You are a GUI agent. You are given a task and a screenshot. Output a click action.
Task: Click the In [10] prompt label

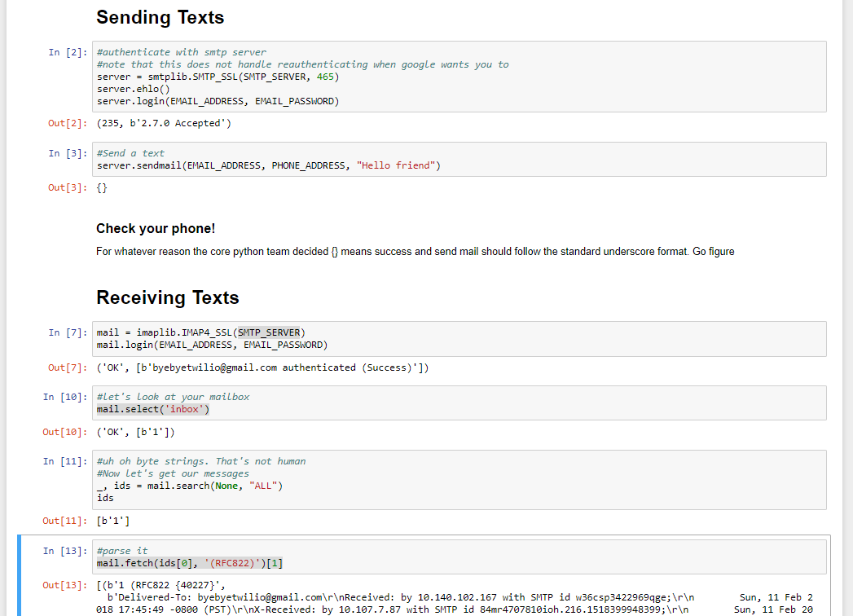pyautogui.click(x=64, y=398)
